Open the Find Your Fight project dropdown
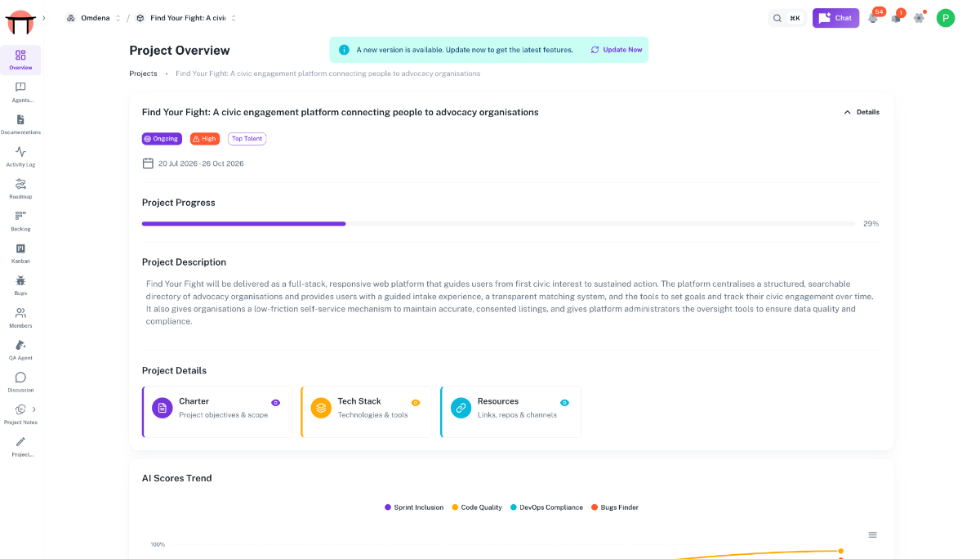The height and width of the screenshot is (559, 980). pyautogui.click(x=186, y=18)
